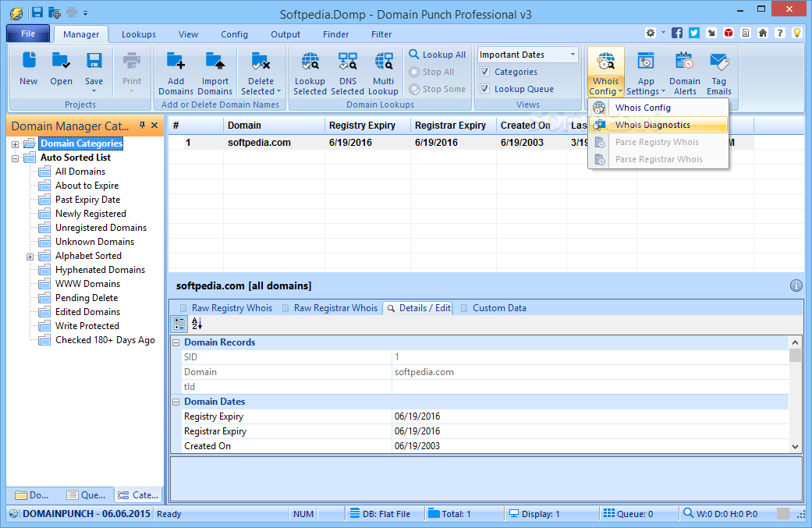The image size is (812, 528).
Task: Sort by Registry Expiry column header
Action: (x=367, y=126)
